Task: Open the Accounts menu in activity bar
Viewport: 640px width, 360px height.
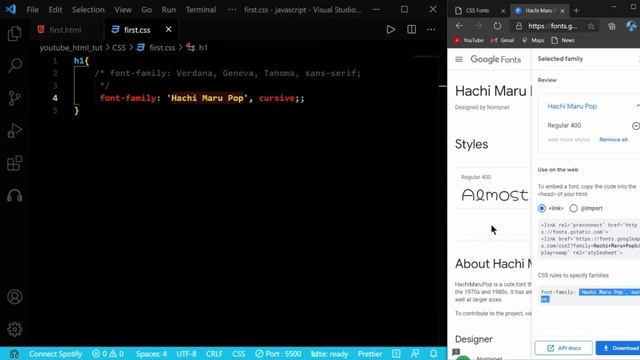Action: tap(15, 297)
